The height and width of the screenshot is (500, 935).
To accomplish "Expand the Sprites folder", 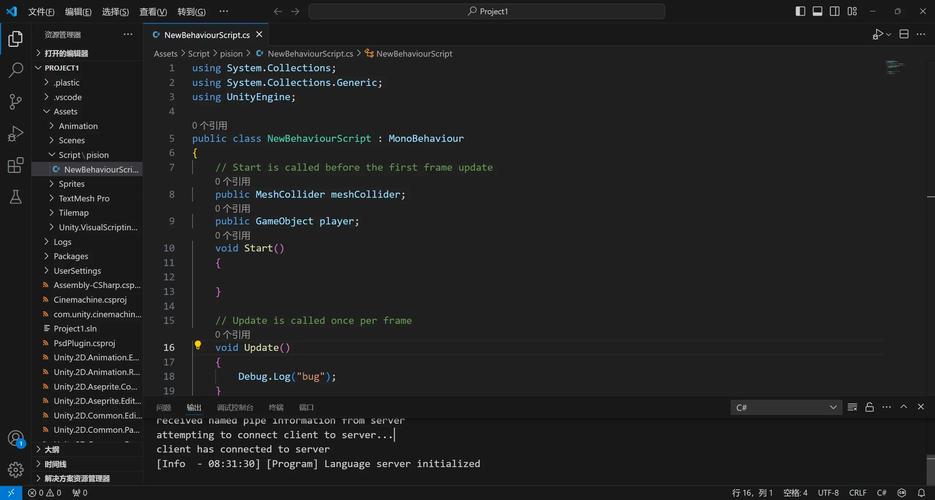I will [72, 184].
